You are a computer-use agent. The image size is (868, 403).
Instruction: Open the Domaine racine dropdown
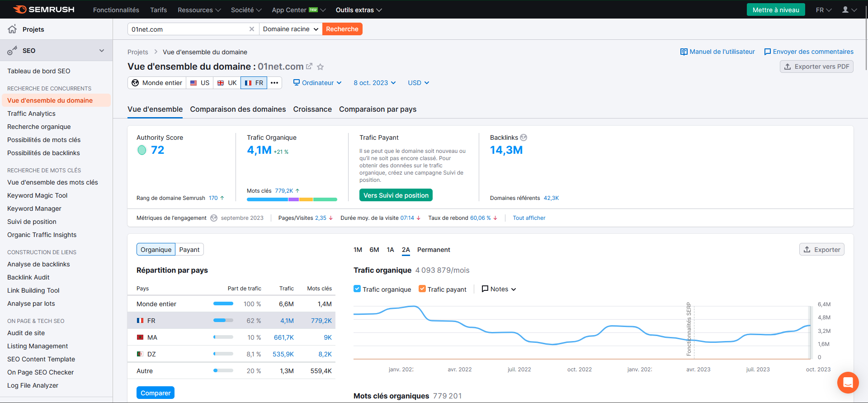[291, 29]
